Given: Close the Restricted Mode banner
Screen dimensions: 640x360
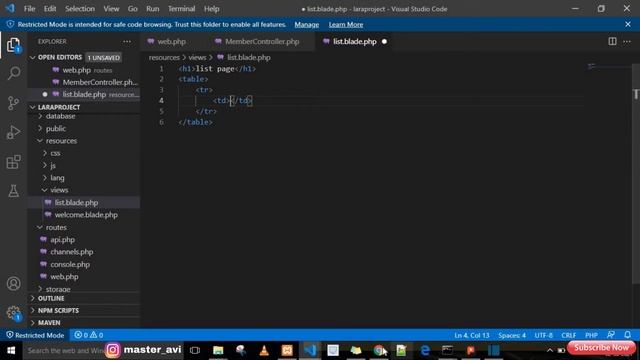Looking at the screenshot, I should 628,24.
